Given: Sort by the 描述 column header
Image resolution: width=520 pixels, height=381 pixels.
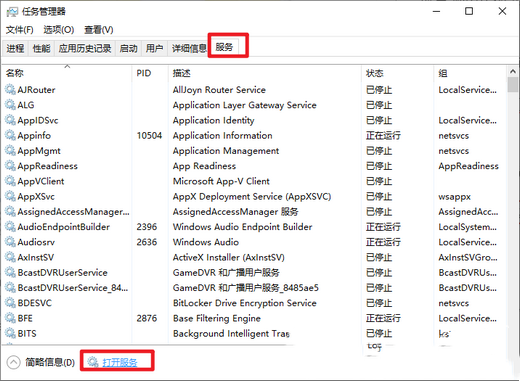Looking at the screenshot, I should pos(265,73).
